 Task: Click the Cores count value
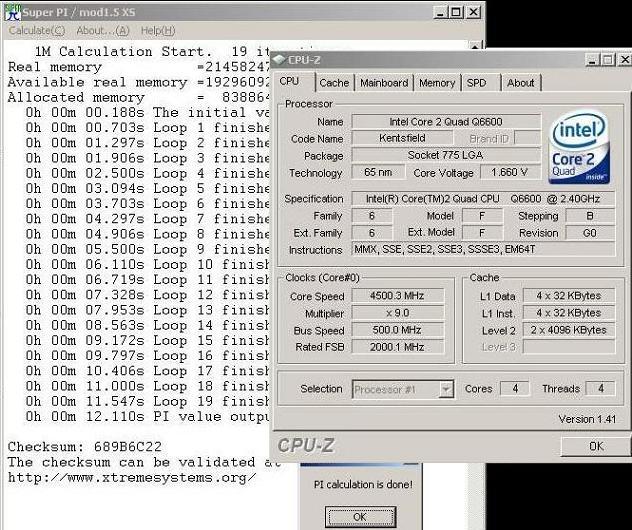point(515,389)
